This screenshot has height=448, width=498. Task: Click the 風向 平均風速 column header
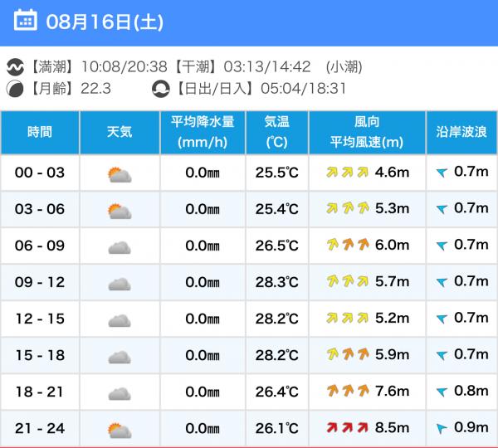point(366,132)
